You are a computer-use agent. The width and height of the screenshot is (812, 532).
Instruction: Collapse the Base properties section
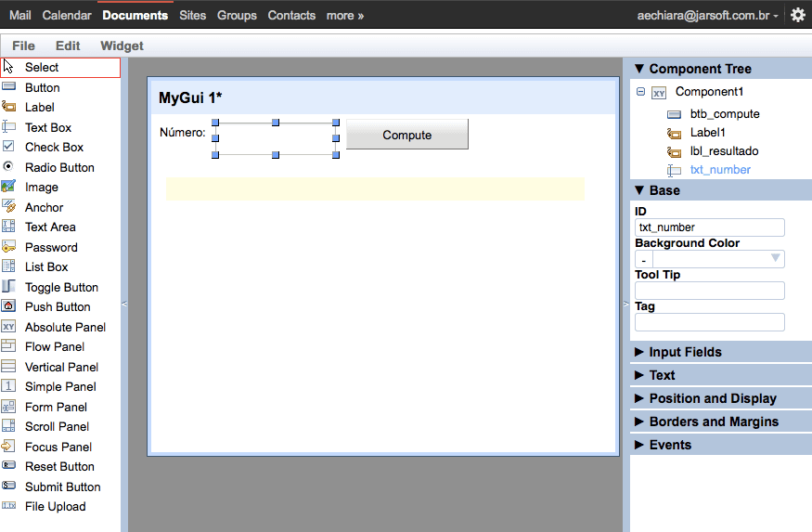[639, 190]
